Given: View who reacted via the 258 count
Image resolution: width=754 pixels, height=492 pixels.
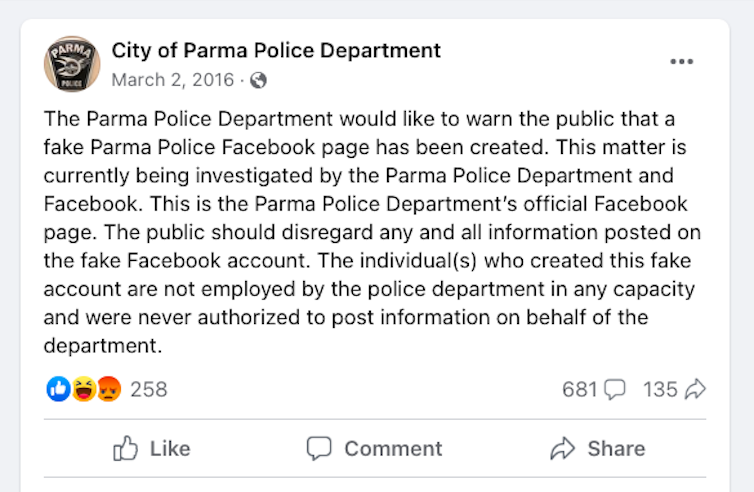Looking at the screenshot, I should coord(149,389).
